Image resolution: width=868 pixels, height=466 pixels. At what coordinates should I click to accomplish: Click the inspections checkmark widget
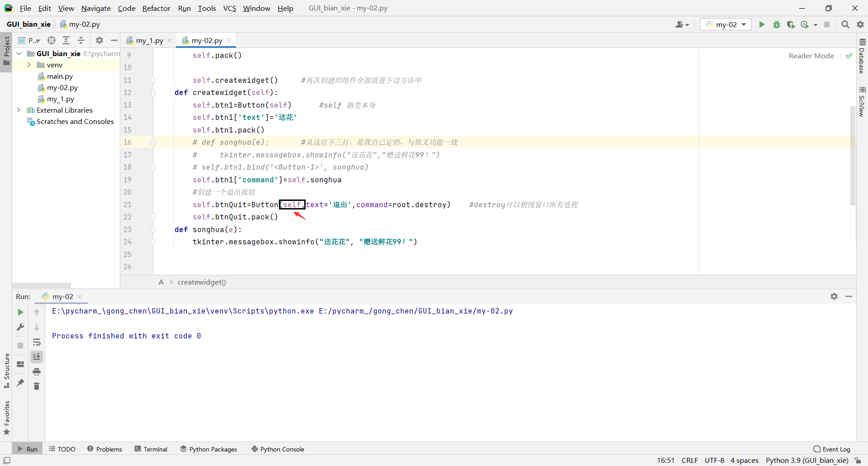point(849,56)
